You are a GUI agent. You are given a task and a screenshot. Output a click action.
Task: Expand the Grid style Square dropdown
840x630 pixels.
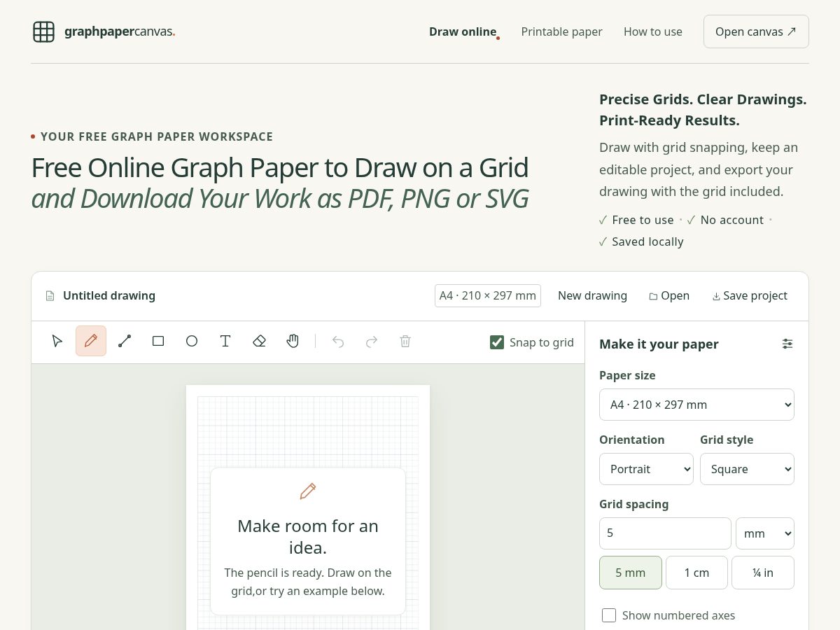pos(747,469)
